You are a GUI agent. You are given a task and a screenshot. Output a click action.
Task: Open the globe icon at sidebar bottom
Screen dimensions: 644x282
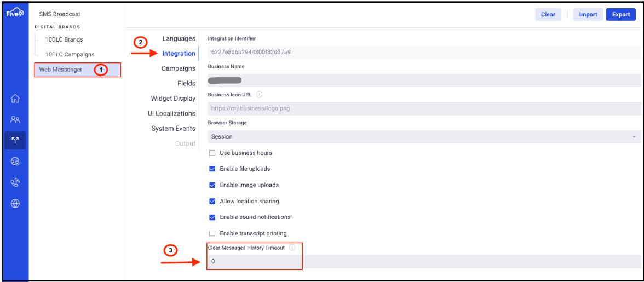15,204
